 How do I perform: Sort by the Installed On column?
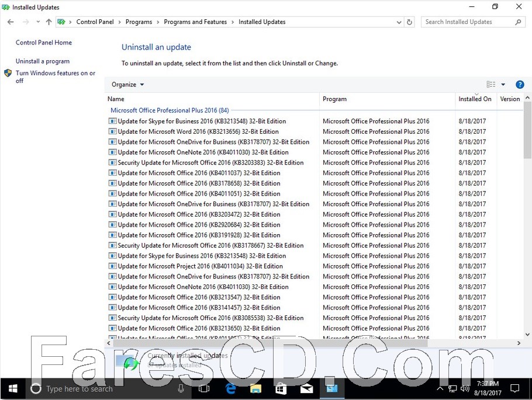click(476, 99)
